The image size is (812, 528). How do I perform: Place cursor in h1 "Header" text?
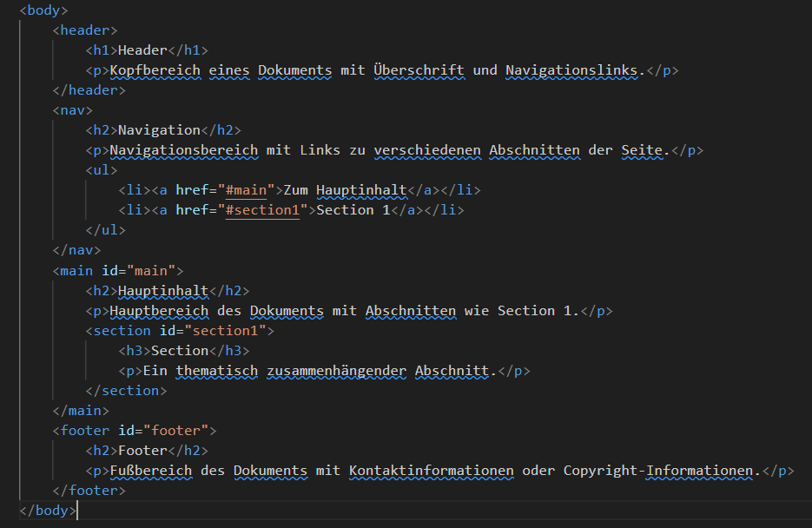tap(142, 50)
